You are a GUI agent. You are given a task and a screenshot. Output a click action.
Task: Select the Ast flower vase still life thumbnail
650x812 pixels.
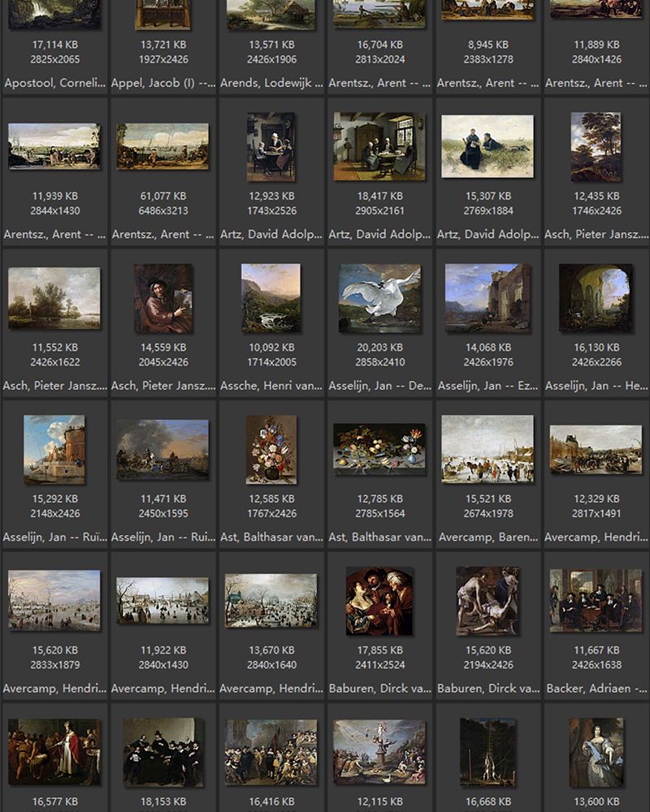pos(271,449)
